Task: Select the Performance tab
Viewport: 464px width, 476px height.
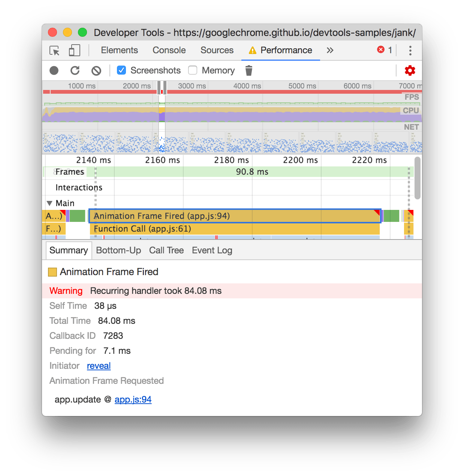Action: tap(281, 50)
